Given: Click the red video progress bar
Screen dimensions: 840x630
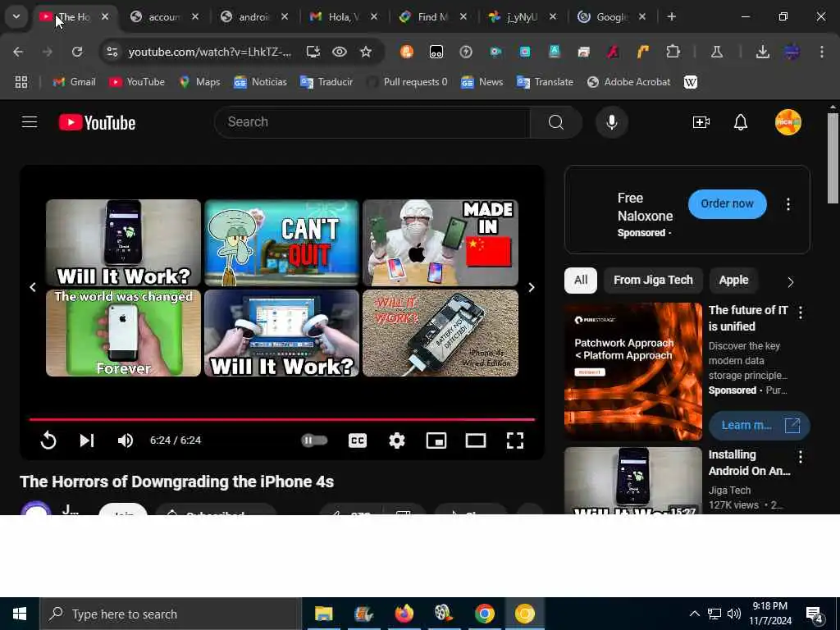Looking at the screenshot, I should pos(282,419).
